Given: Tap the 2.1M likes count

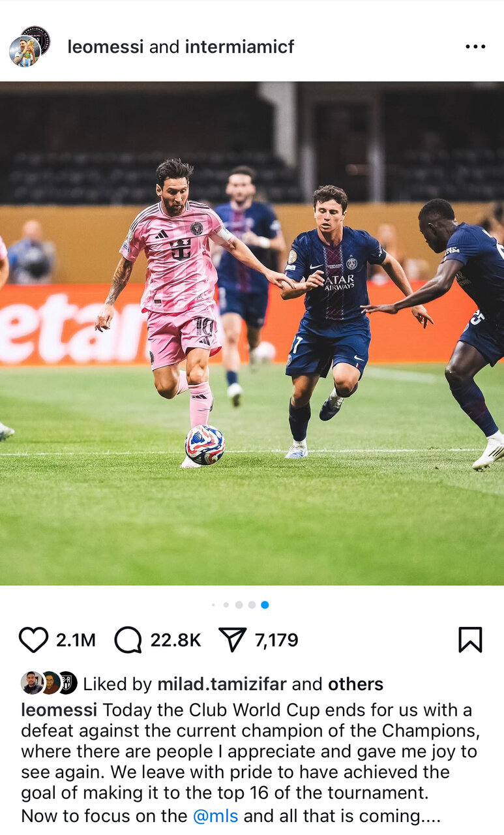Looking at the screenshot, I should [x=76, y=641].
